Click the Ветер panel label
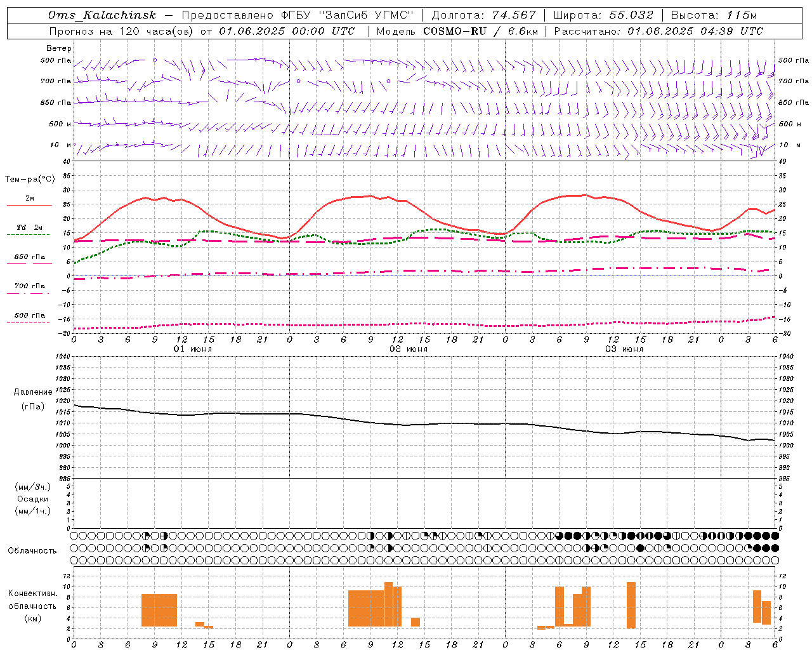812x650 pixels. (59, 48)
